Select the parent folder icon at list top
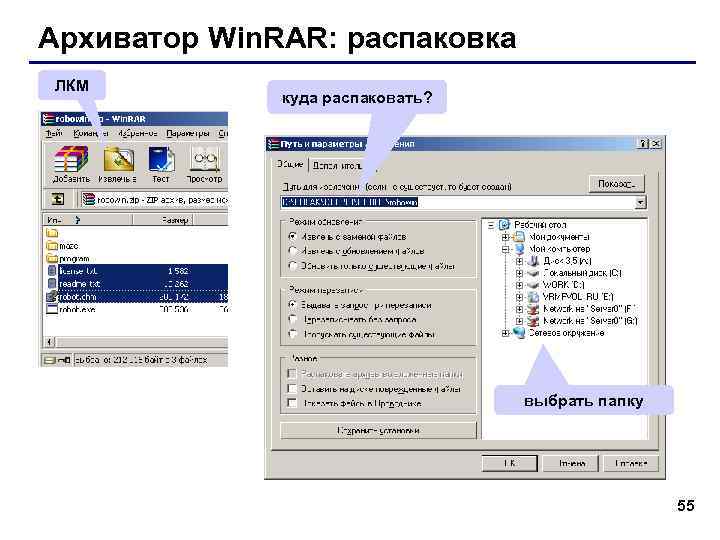Image resolution: width=720 pixels, height=540 pixels. (x=52, y=233)
